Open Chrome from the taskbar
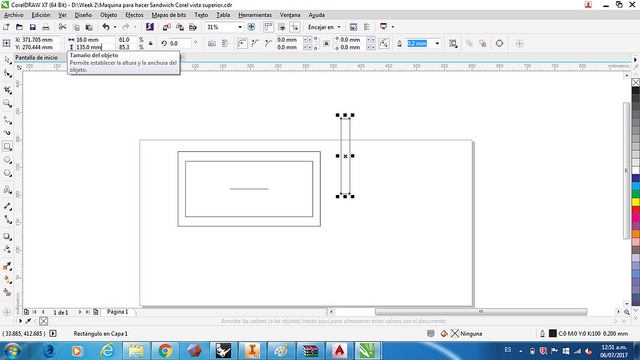640x360 pixels. coord(165,351)
